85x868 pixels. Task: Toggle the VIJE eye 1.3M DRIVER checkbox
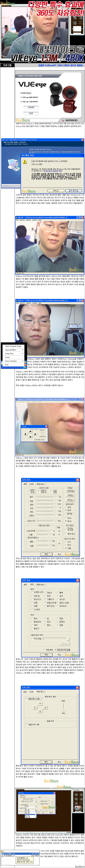point(21,101)
